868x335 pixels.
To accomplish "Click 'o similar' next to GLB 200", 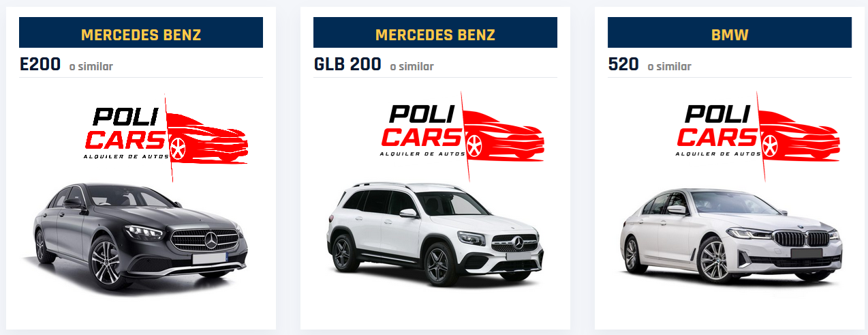I will click(x=412, y=67).
